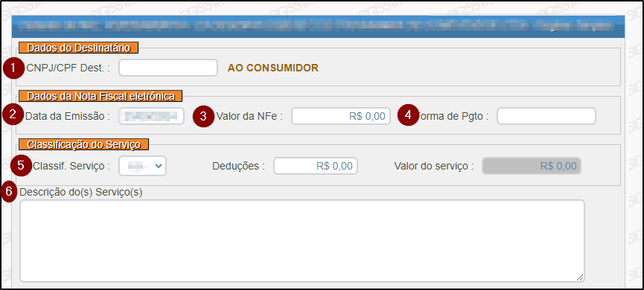Click the numbered marker 3 badge
Viewport: 644px width, 290px height.
tap(204, 116)
